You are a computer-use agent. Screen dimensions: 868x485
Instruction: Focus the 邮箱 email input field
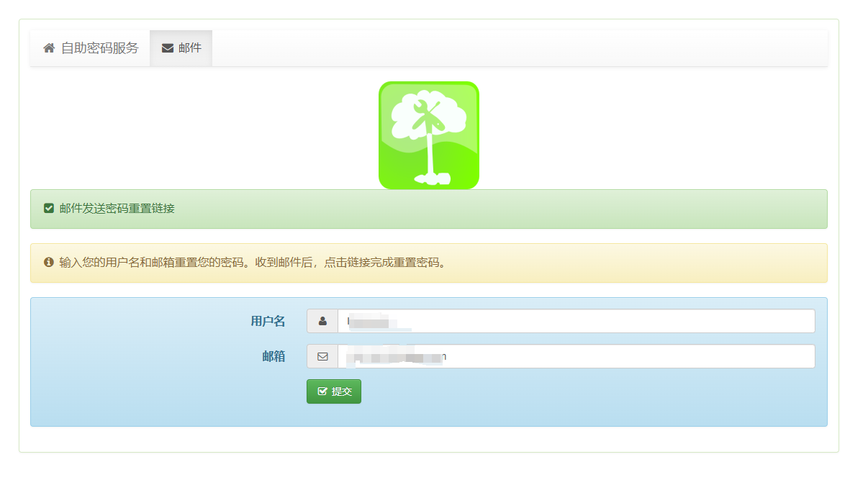577,356
